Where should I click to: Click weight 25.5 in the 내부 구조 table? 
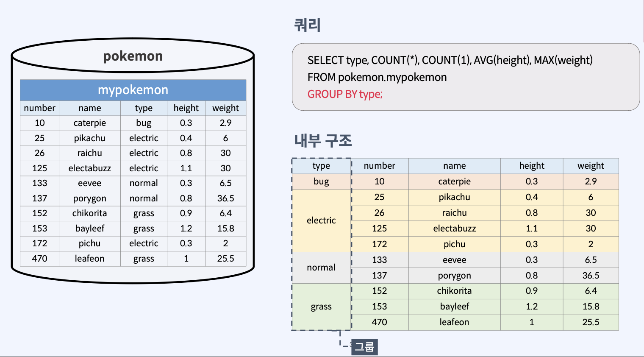click(591, 322)
